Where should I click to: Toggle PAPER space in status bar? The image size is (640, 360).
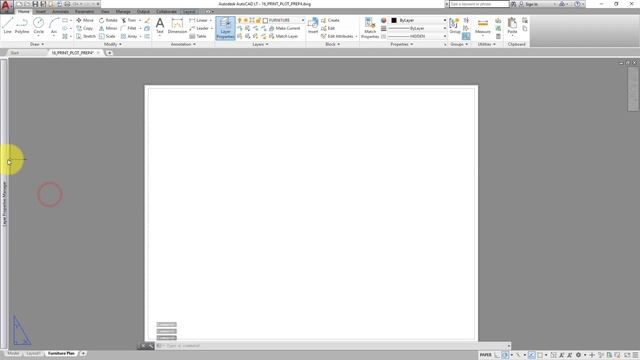coord(485,355)
